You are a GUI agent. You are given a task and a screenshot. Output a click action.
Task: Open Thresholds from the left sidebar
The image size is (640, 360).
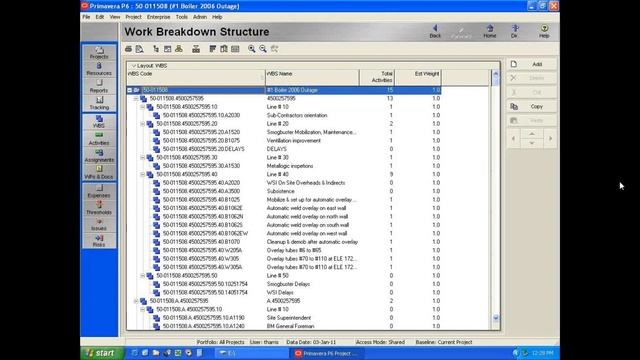(99, 208)
